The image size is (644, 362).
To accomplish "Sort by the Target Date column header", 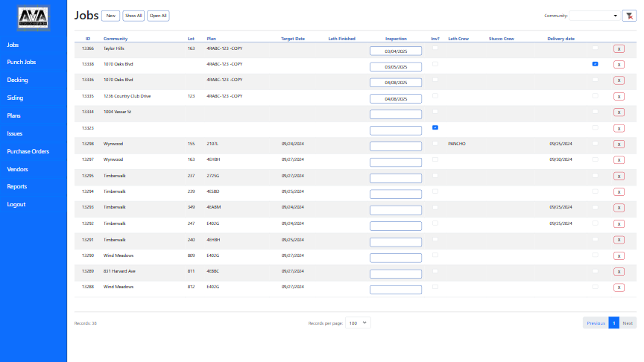I will coord(292,38).
